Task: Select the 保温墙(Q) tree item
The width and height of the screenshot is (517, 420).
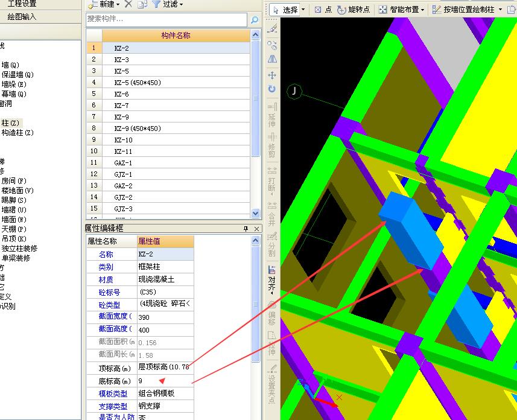Action: click(17, 75)
